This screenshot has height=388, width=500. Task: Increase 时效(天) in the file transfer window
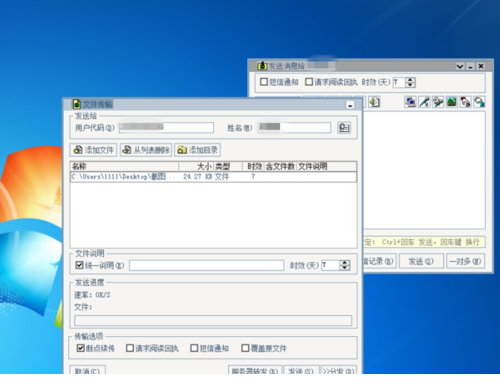click(345, 263)
